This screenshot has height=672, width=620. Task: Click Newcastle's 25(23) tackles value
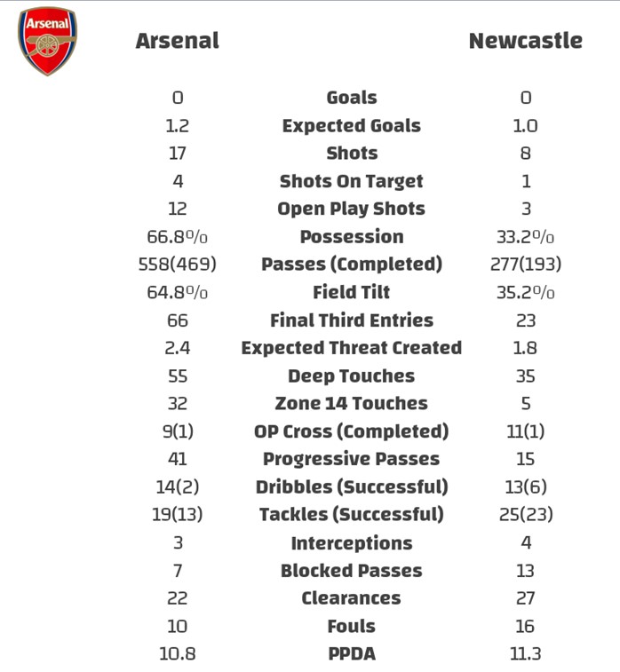point(526,514)
